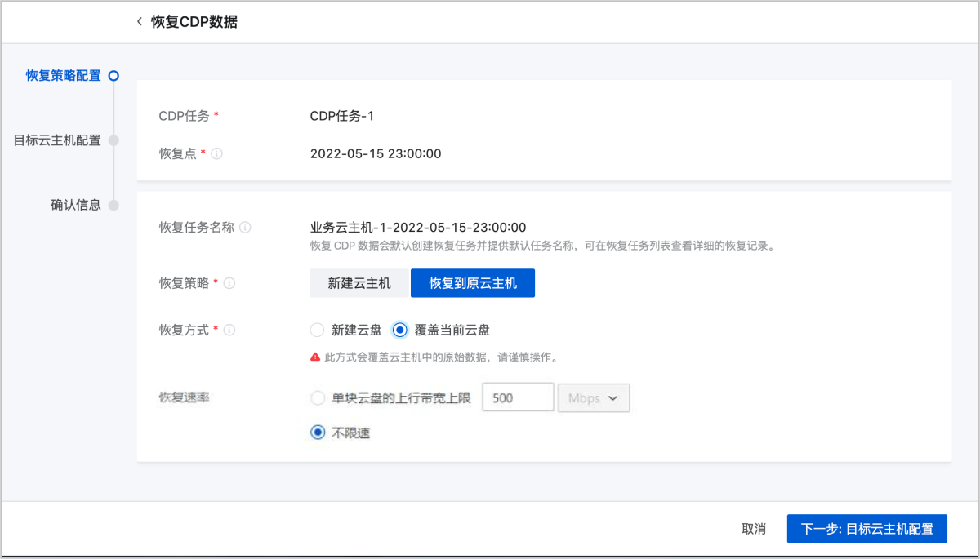Screen dimensions: 980x559
Task: Click the step circle for 恢复策略配置
Action: click(114, 75)
